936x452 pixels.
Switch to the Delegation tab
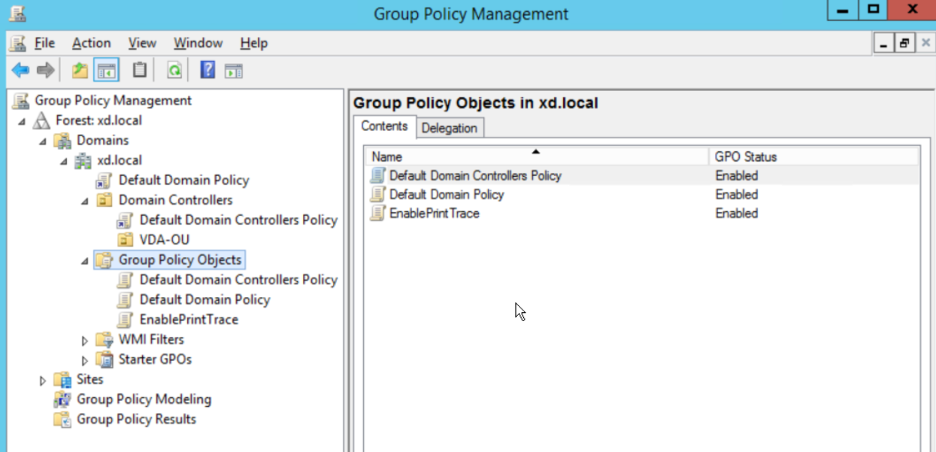(449, 128)
